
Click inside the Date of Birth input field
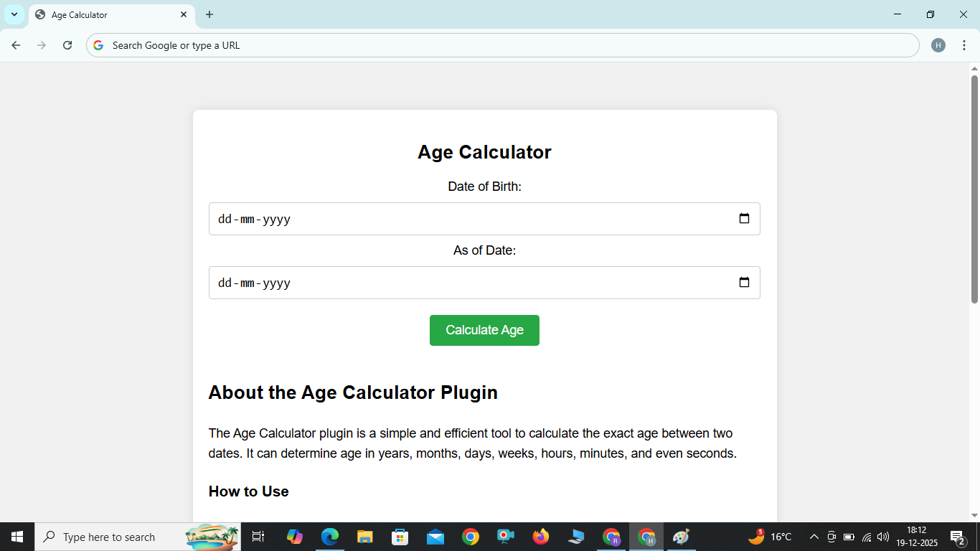click(430, 219)
